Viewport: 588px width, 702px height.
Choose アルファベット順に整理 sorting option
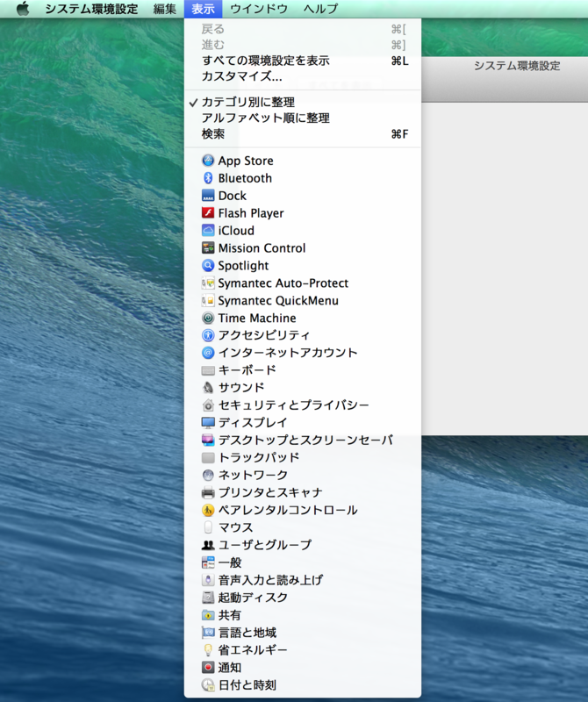coord(303,118)
